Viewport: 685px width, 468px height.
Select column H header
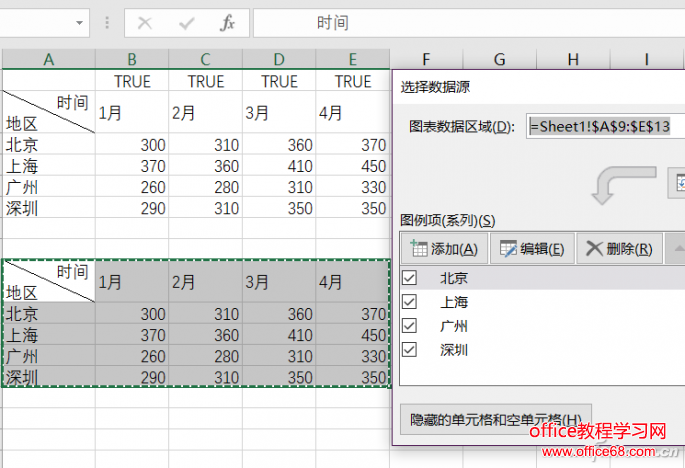point(573,59)
